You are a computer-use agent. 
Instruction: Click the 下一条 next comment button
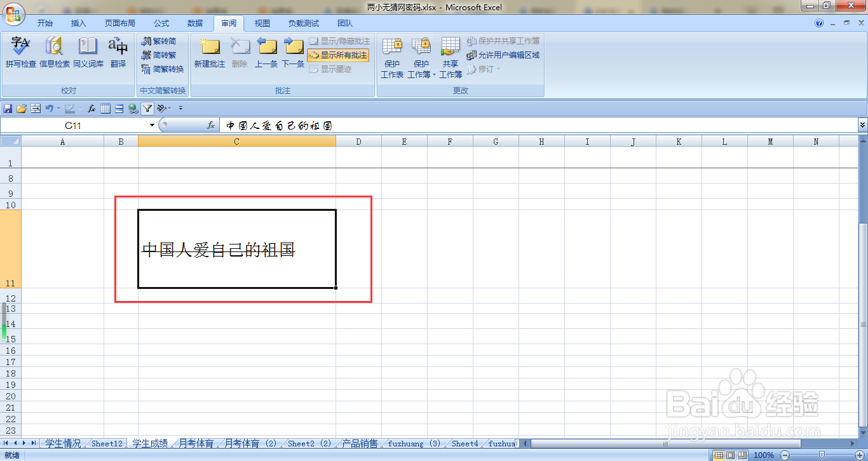292,55
